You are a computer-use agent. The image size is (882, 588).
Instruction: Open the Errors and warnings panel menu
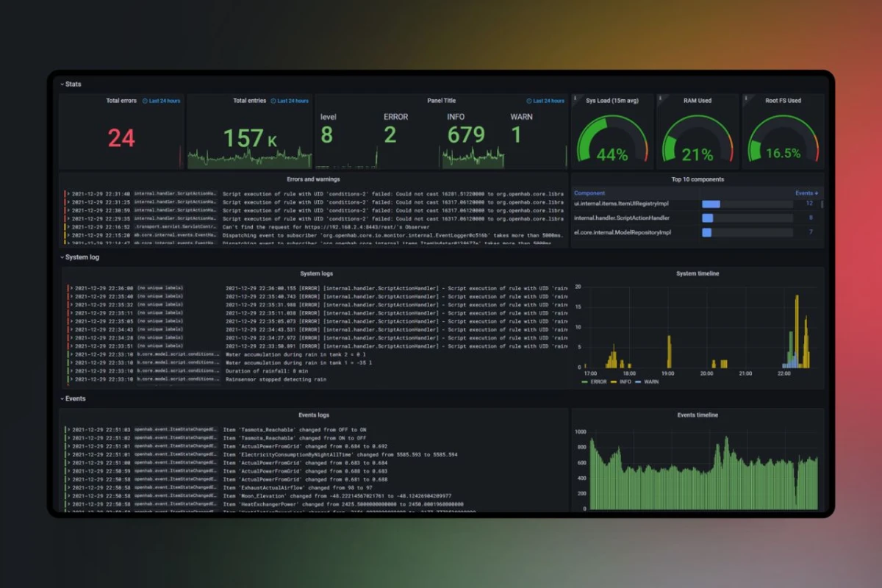coord(313,179)
